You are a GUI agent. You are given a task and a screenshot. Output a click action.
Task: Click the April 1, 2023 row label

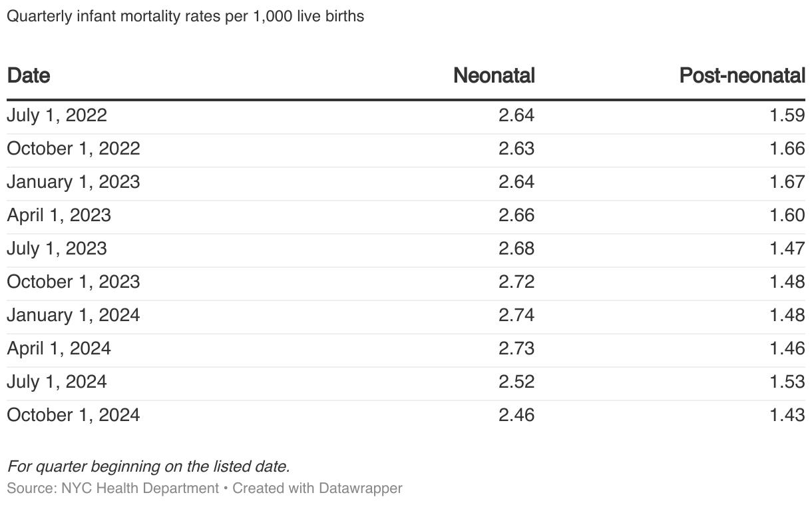click(x=59, y=215)
